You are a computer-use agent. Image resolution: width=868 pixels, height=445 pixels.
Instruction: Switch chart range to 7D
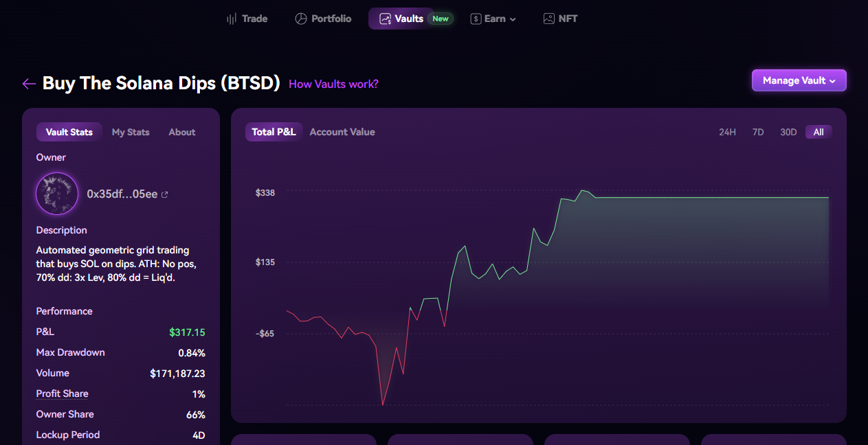tap(758, 132)
